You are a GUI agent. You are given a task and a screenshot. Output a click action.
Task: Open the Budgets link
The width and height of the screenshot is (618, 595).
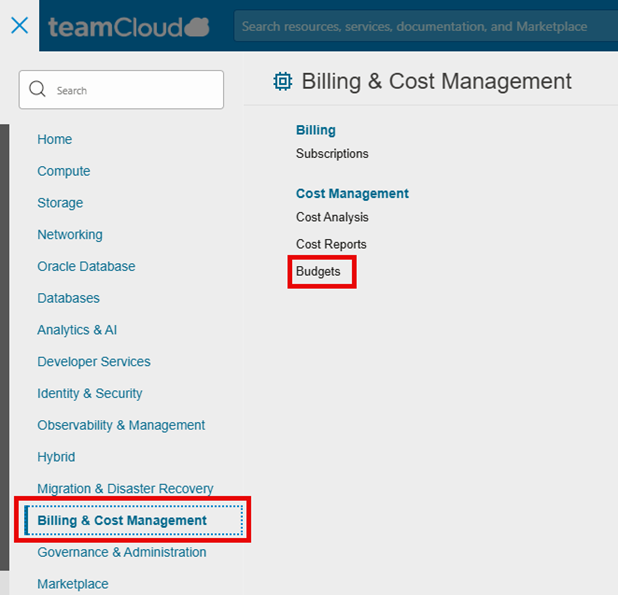coord(318,271)
